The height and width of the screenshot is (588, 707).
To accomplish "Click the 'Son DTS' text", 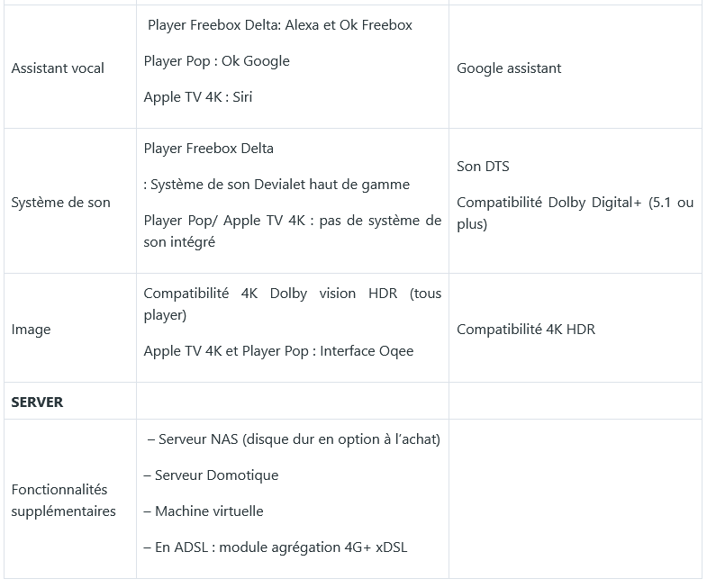I will [x=483, y=167].
